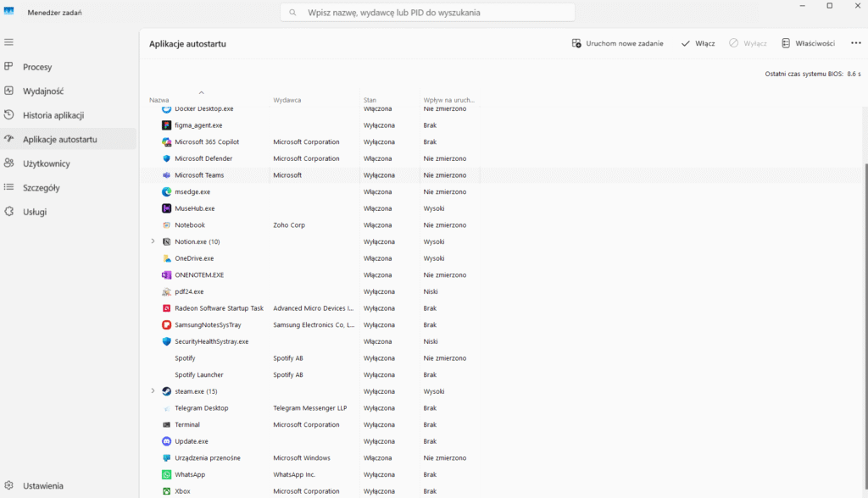Open the Aplikacje autostartu page
This screenshot has width=868, height=498.
tap(68, 139)
